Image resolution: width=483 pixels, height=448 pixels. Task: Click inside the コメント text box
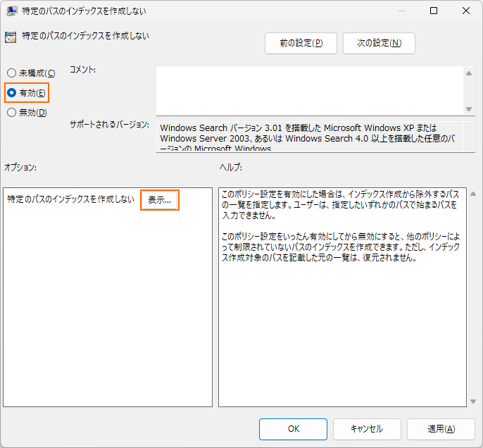point(309,91)
